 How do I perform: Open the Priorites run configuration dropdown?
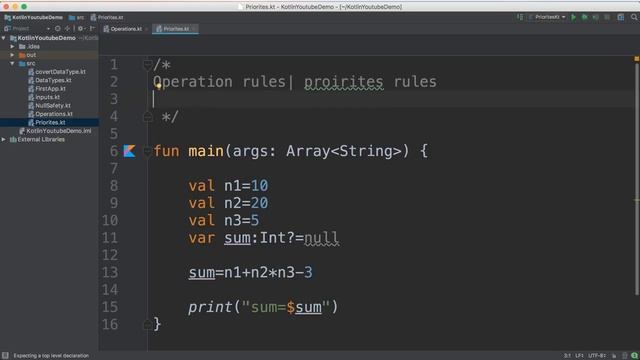click(547, 17)
